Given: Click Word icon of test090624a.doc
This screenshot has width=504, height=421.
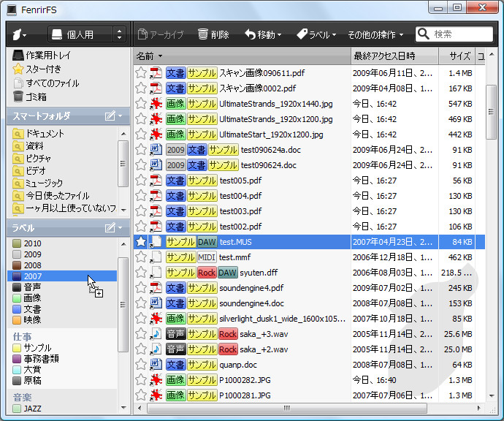Looking at the screenshot, I should [x=156, y=150].
